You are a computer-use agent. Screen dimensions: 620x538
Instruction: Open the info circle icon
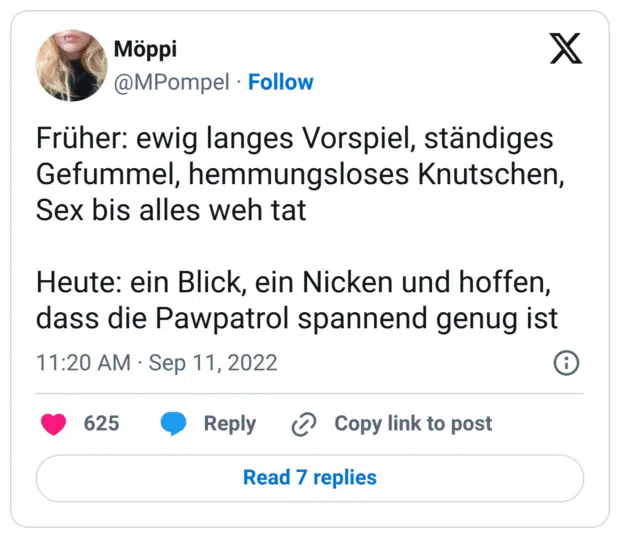tap(566, 362)
